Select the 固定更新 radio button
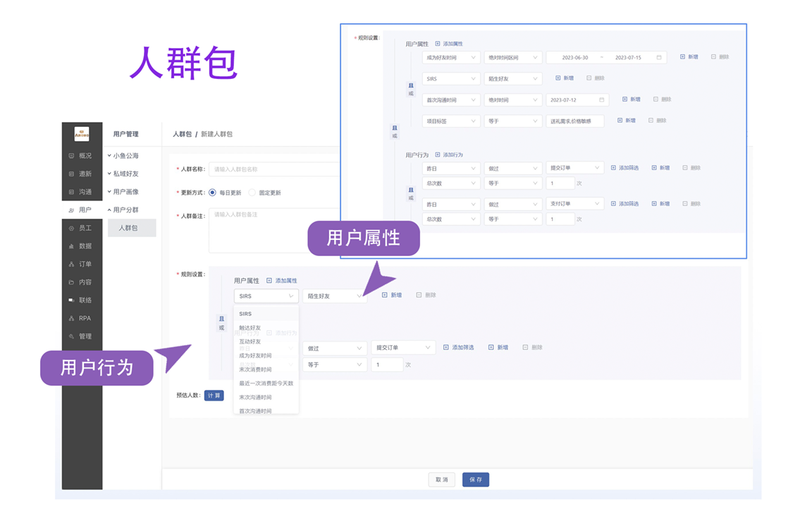 [x=252, y=193]
